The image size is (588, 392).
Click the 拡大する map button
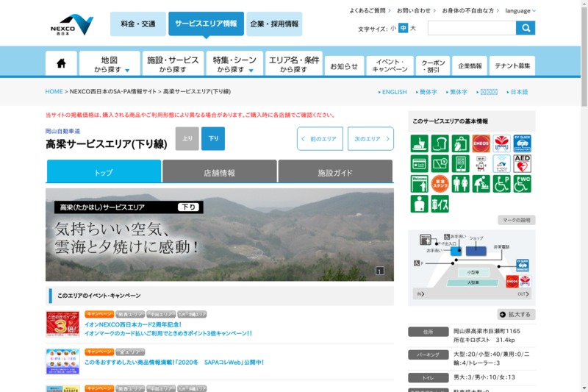pyautogui.click(x=517, y=314)
